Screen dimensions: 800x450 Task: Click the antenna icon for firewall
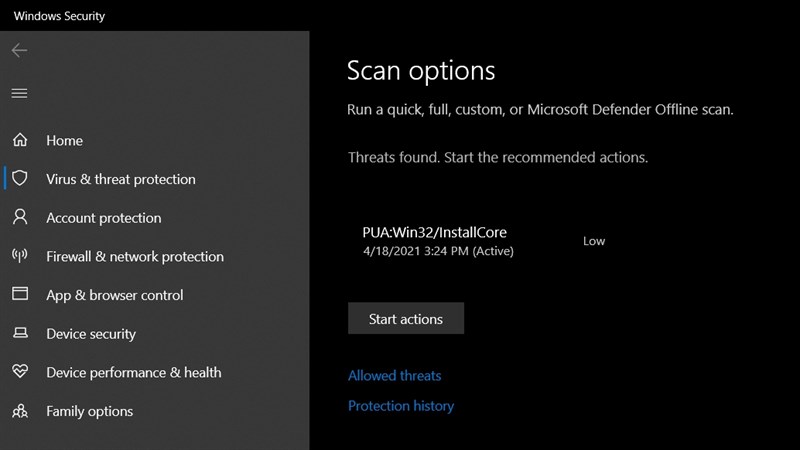coord(20,256)
